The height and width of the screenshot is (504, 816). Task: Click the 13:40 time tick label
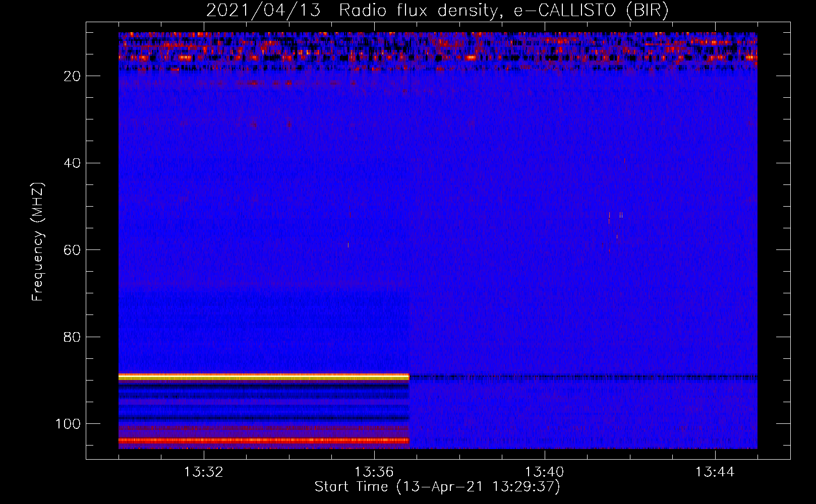(545, 472)
